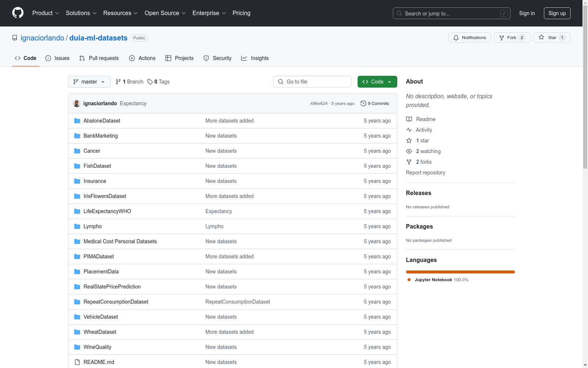Click the eye icon beside 2 watching
This screenshot has width=588, height=368.
[409, 151]
